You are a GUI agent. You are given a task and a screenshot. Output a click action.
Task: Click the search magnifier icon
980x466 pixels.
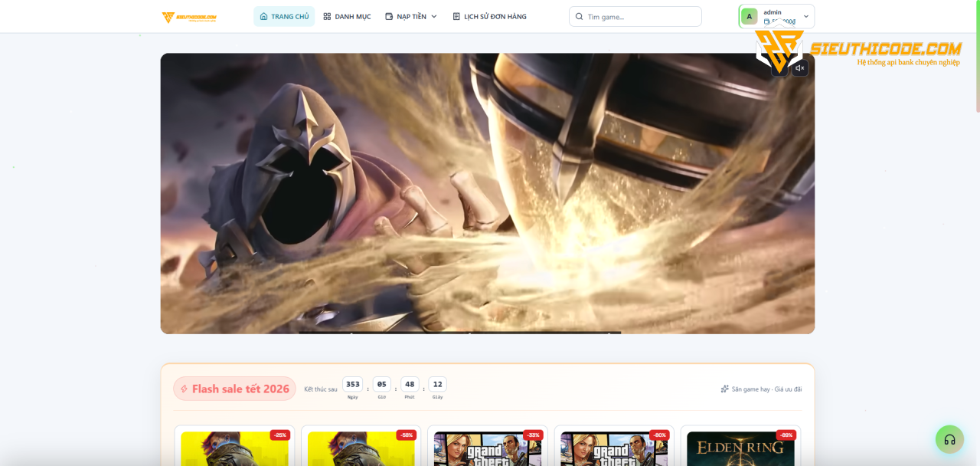tap(580, 16)
